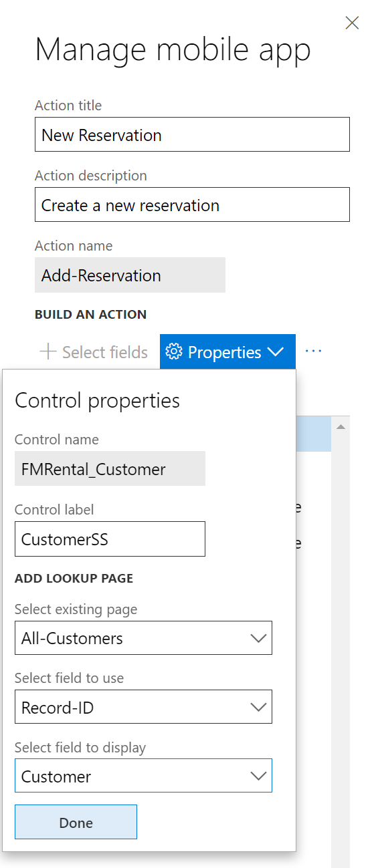Edit the Control label CustomerSS field
The image size is (372, 868).
110,539
